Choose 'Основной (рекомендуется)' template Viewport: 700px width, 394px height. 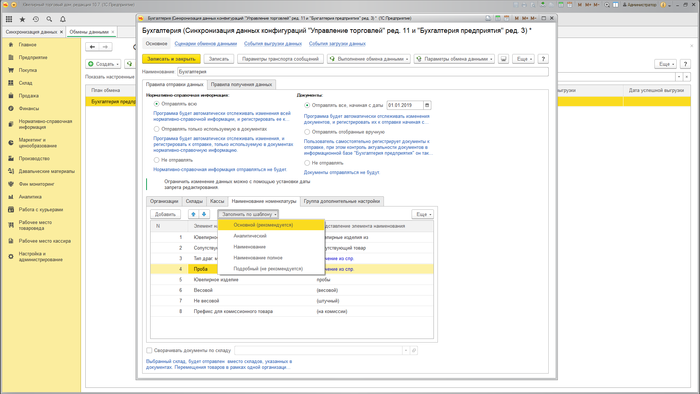click(x=271, y=225)
